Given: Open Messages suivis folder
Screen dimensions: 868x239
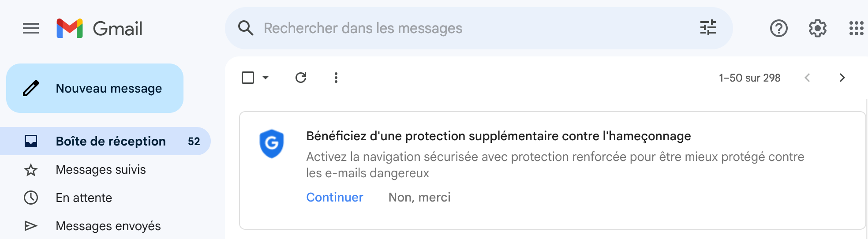Looking at the screenshot, I should point(101,170).
